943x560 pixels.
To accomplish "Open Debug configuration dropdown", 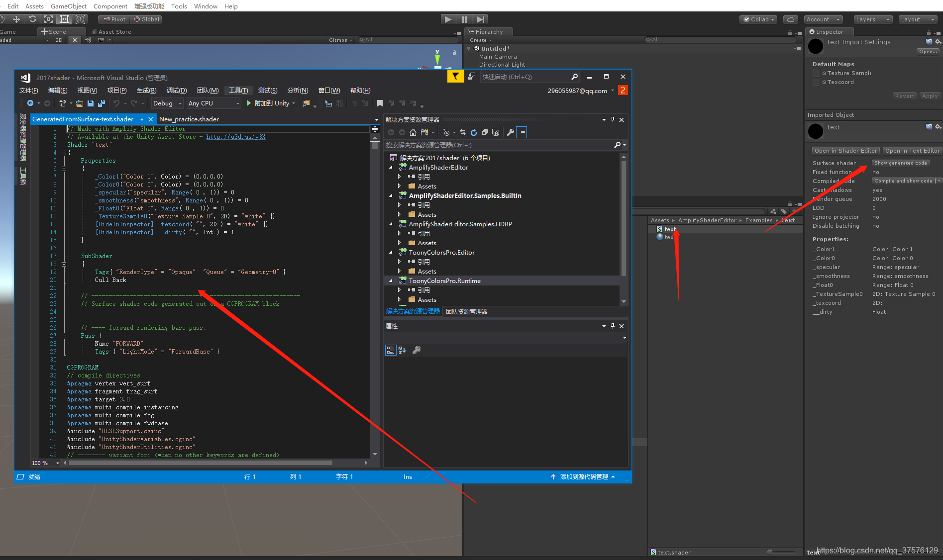I will click(x=167, y=103).
